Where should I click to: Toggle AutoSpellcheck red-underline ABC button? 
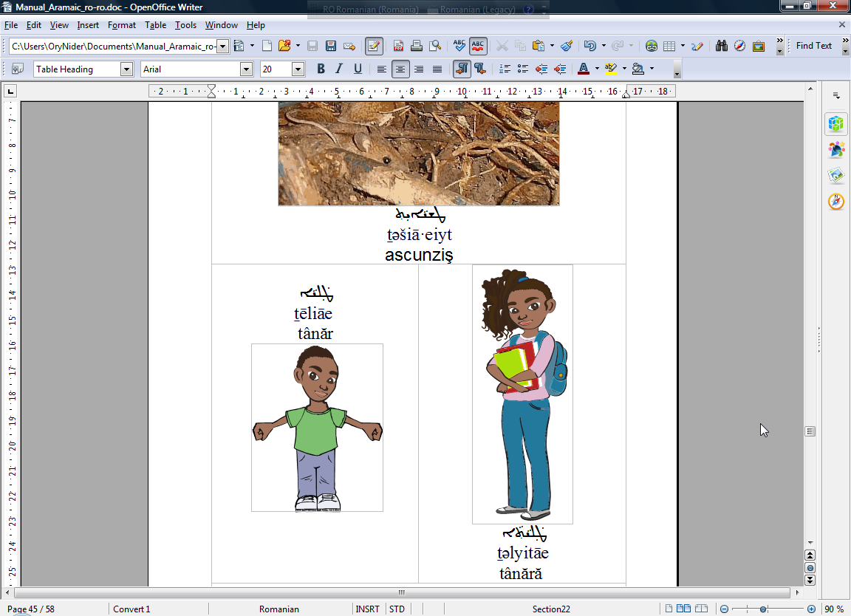478,46
